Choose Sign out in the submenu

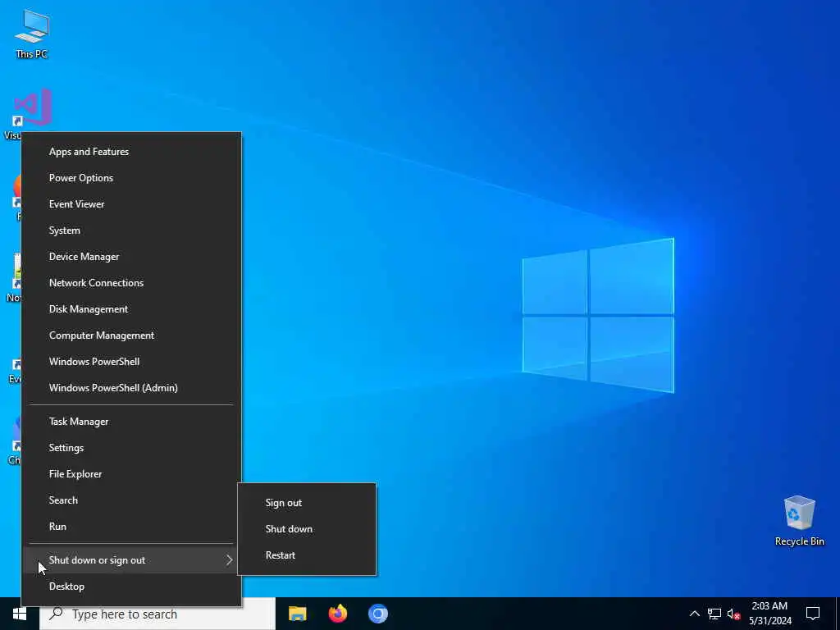[x=307, y=503]
